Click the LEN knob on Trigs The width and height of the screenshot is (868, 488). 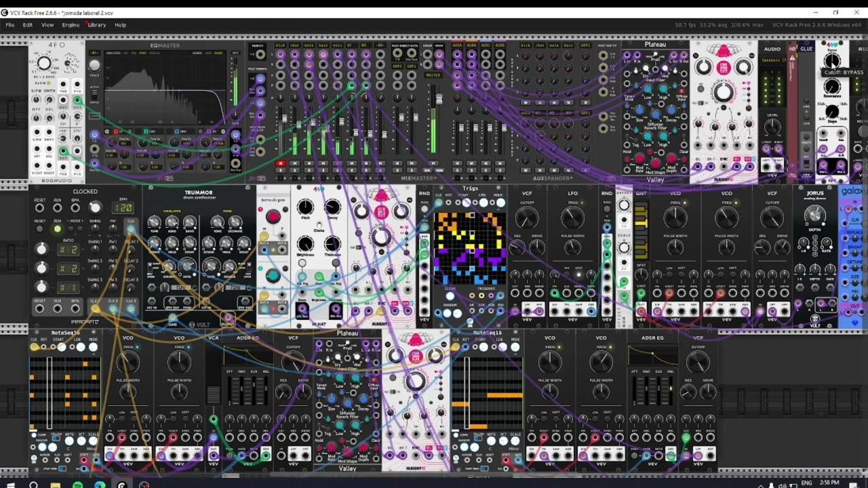pyautogui.click(x=482, y=203)
